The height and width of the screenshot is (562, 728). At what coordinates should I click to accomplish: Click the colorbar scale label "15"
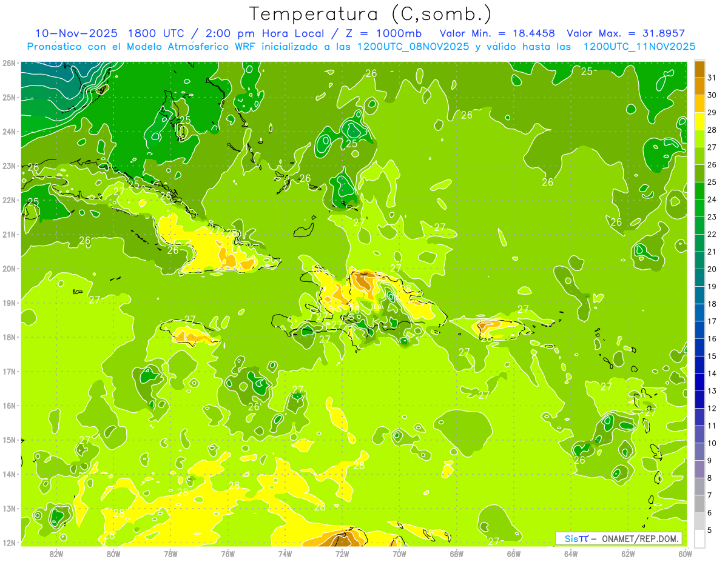(712, 356)
